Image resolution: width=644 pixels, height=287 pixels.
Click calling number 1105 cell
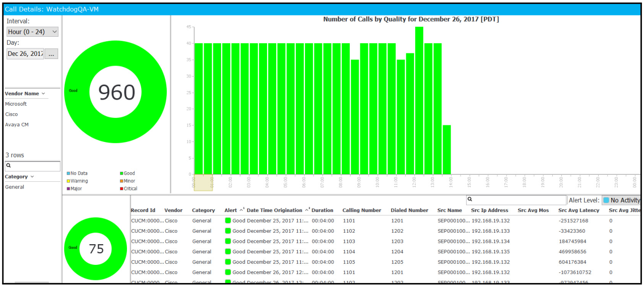[x=349, y=262]
